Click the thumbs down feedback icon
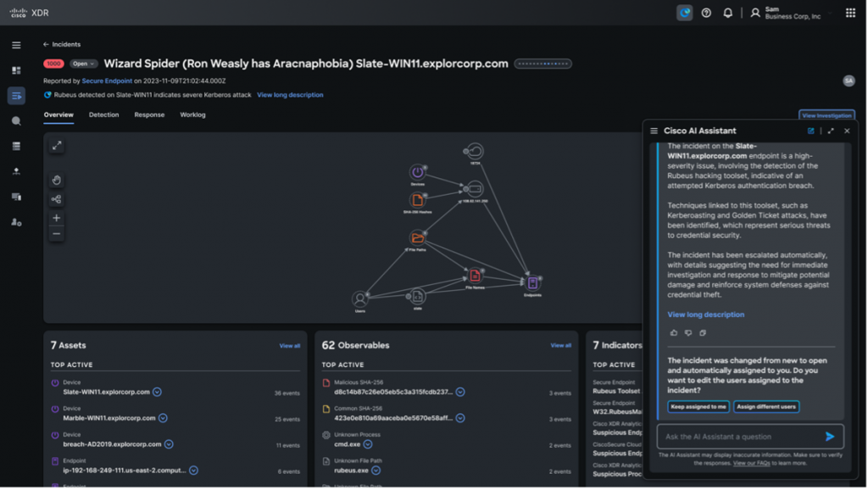Screen dimensions: 868x490 (688, 332)
